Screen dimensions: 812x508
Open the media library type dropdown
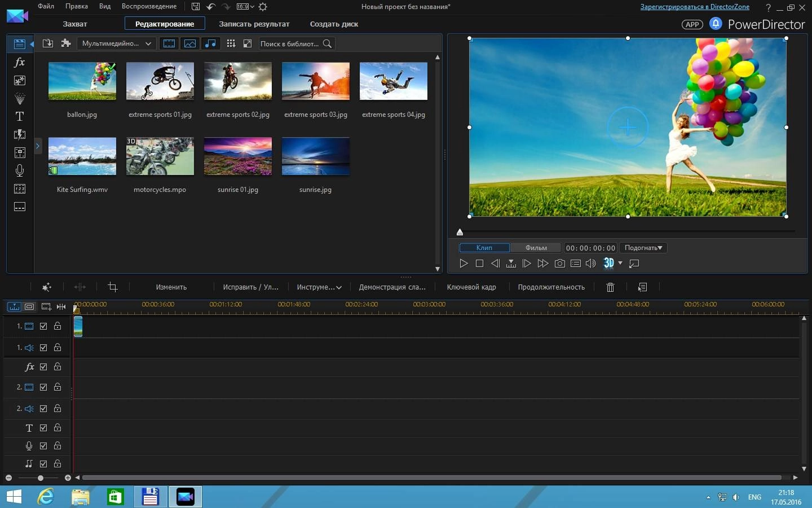coord(117,43)
